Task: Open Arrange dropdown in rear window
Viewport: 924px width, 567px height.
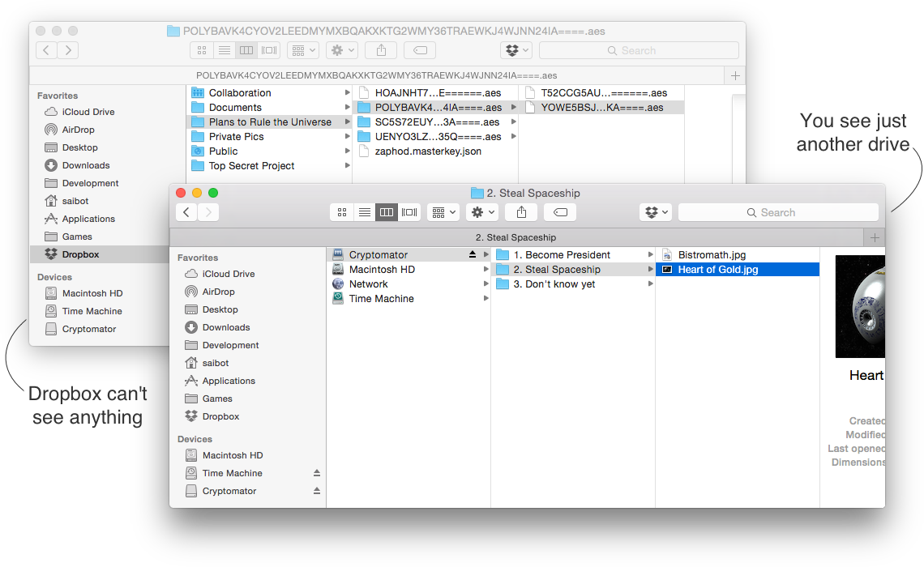Action: pyautogui.click(x=303, y=50)
